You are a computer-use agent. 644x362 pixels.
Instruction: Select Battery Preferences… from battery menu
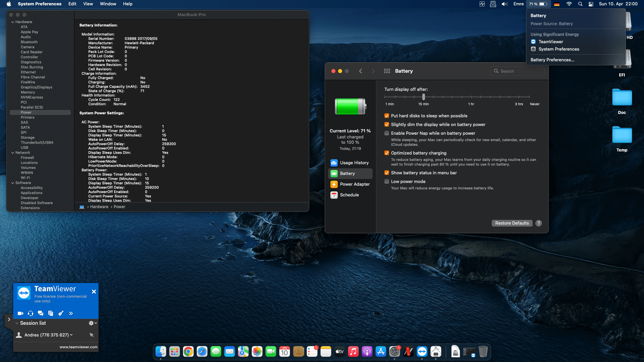pyautogui.click(x=552, y=60)
